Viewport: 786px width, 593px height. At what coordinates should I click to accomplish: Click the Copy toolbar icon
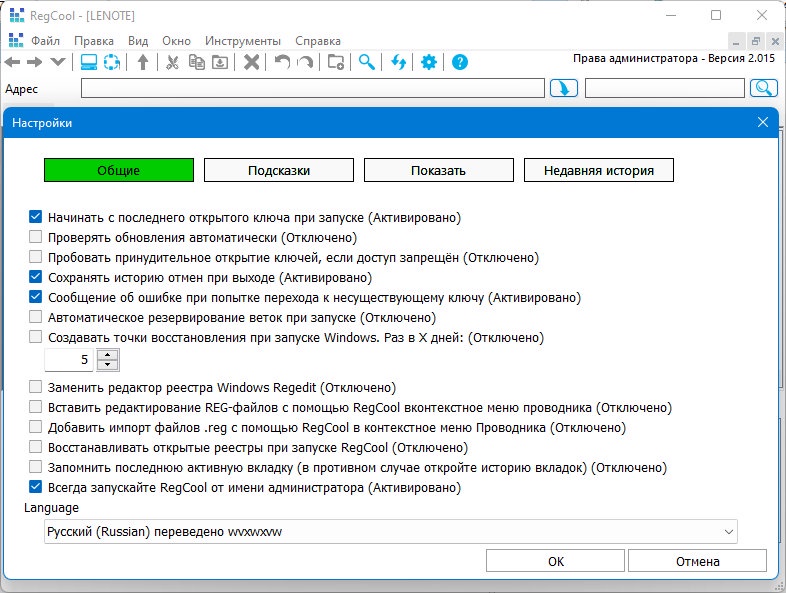click(196, 63)
